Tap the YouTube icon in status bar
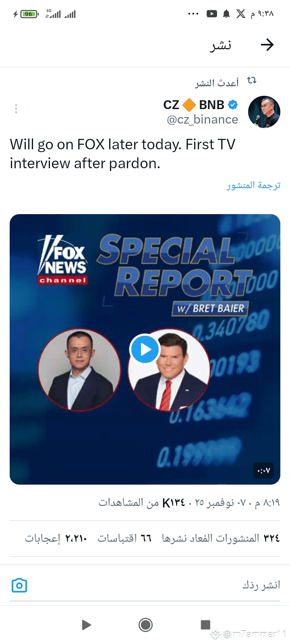The width and height of the screenshot is (290, 644). coord(212,14)
